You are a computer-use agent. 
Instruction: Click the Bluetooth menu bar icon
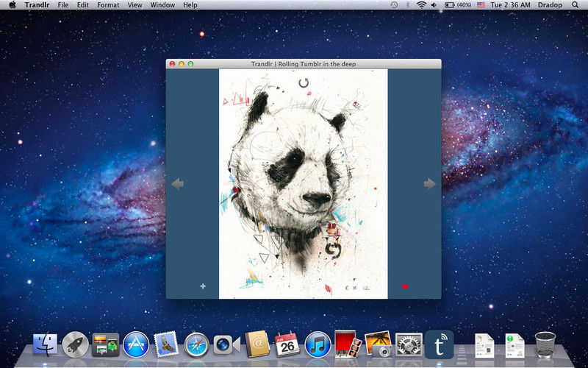(x=408, y=5)
